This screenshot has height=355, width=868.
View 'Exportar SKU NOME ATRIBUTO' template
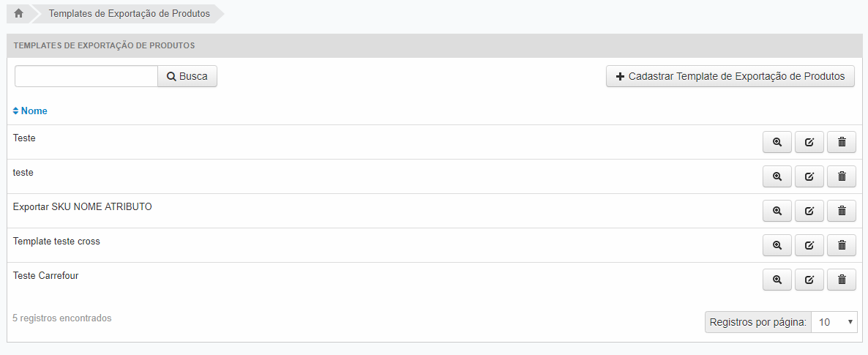pos(777,211)
